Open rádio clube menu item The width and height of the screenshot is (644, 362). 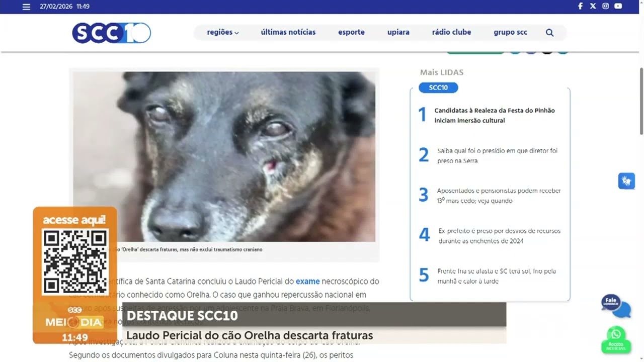pos(451,32)
